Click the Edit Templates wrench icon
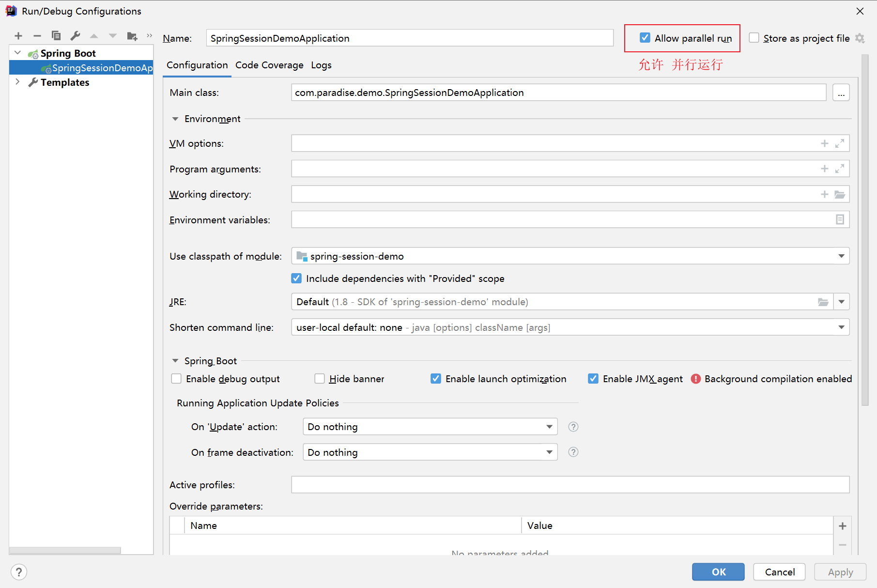 click(75, 36)
